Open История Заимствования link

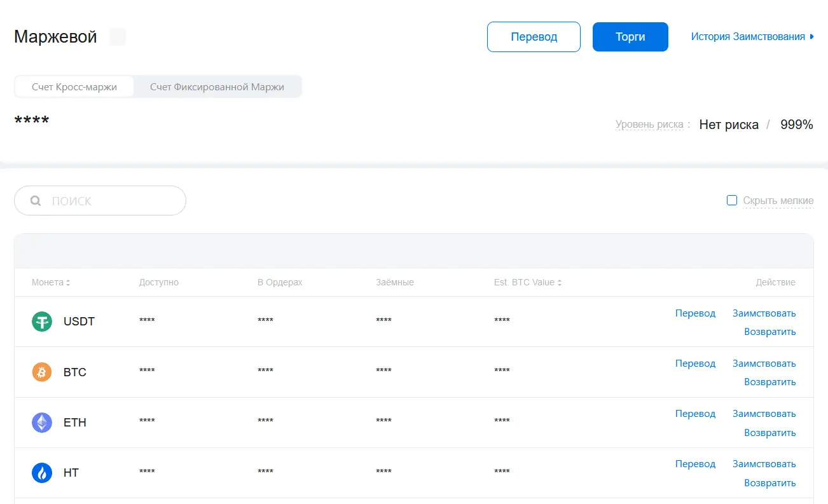click(748, 37)
